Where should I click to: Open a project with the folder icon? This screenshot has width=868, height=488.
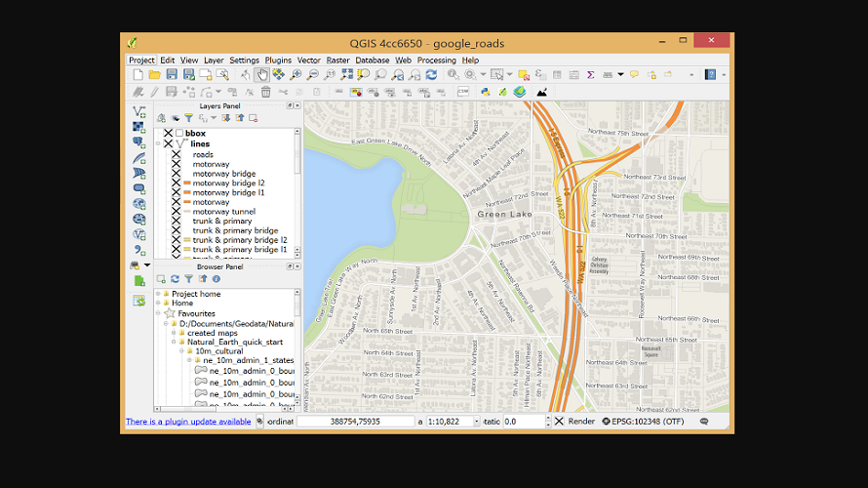pos(154,74)
